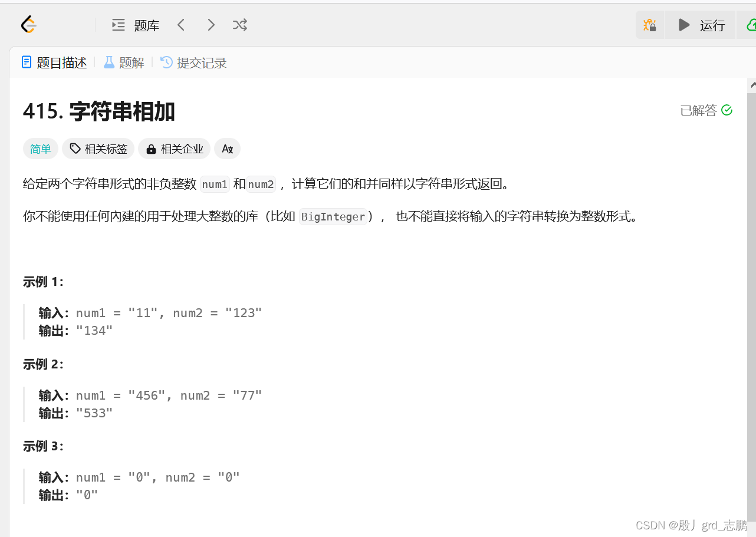Viewport: 756px width, 537px height.
Task: Submit via the green cloud upload icon
Action: tap(751, 25)
